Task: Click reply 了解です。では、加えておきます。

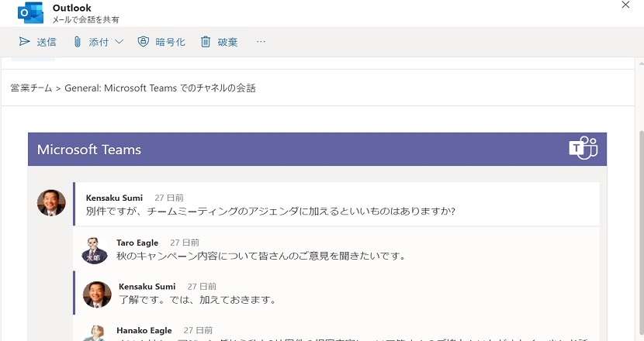Action: click(x=198, y=300)
